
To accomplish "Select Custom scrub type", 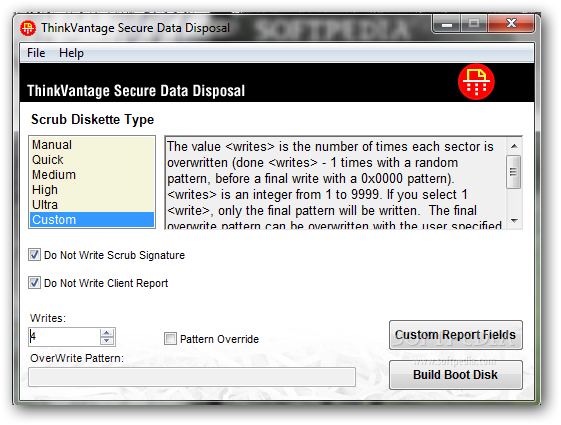I will [x=92, y=220].
